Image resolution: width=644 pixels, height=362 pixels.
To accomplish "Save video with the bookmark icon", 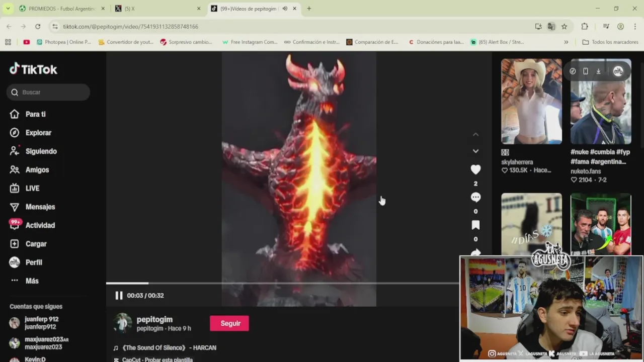I will coord(475,225).
